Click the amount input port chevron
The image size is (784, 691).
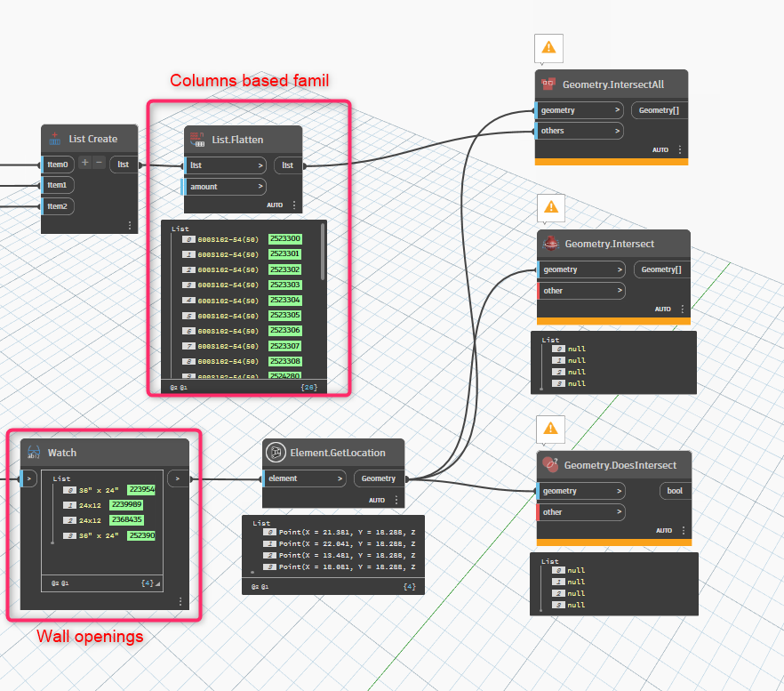click(260, 187)
